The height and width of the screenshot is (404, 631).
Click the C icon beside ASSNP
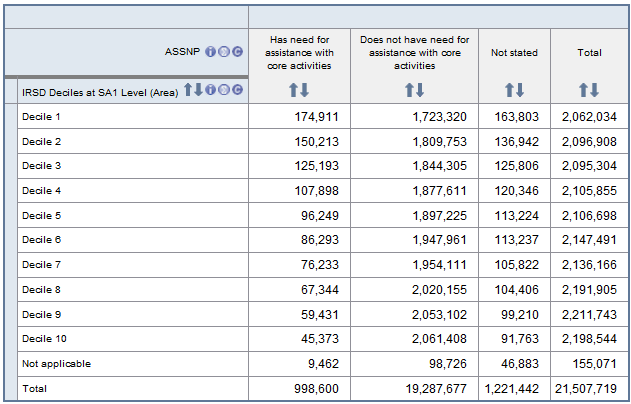238,52
